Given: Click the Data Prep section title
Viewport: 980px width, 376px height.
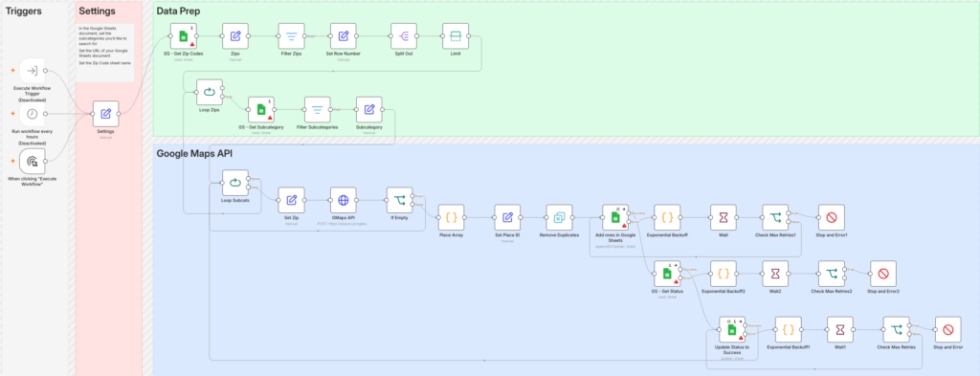Looking at the screenshot, I should pos(178,11).
